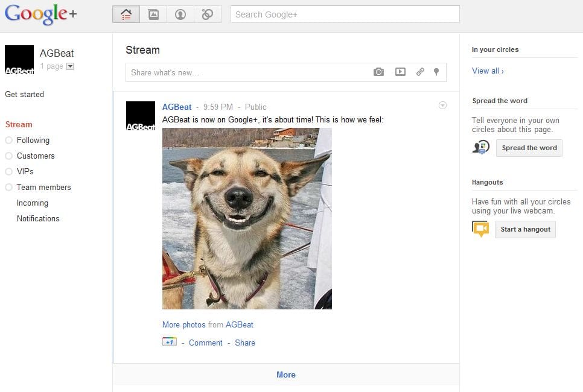Click the Start a hangout button

[525, 229]
